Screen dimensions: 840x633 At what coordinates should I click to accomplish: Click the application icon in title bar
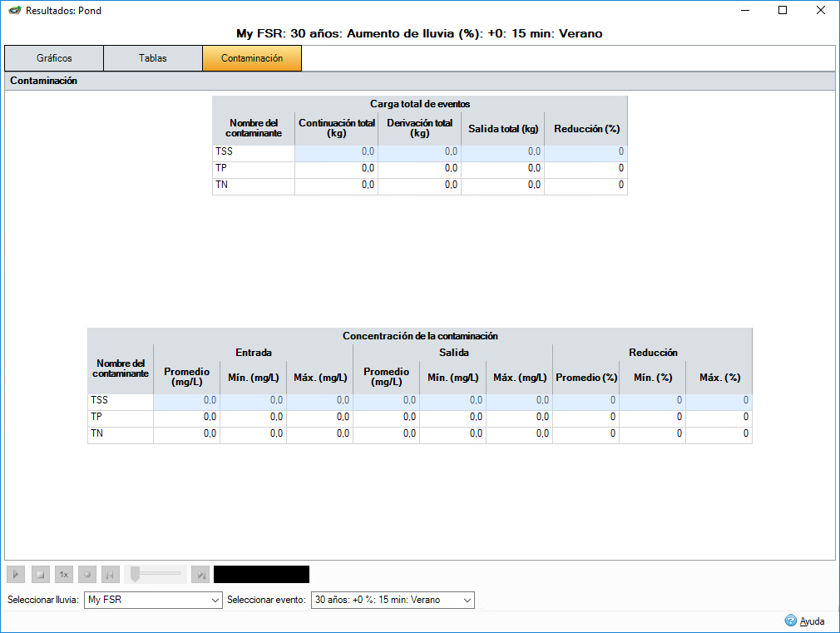15,11
